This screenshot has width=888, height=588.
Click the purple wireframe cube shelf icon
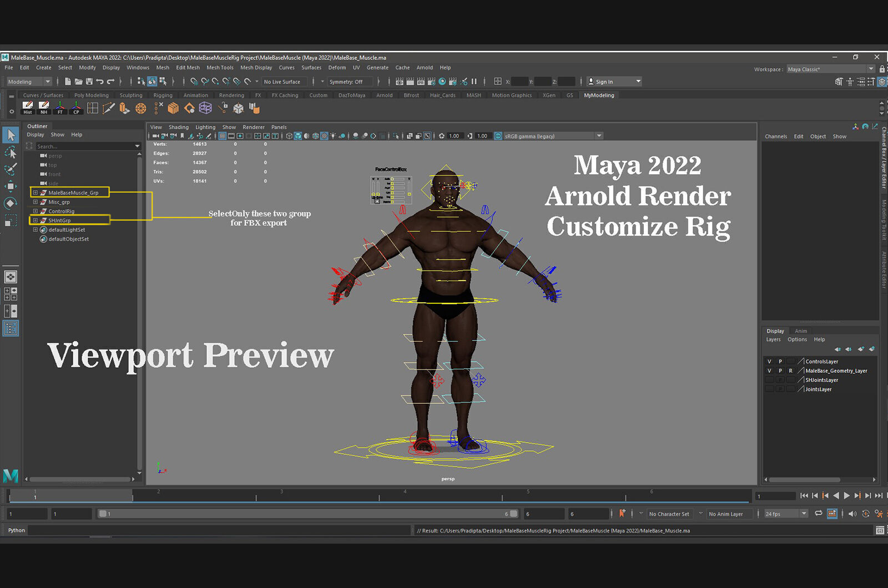click(x=205, y=108)
